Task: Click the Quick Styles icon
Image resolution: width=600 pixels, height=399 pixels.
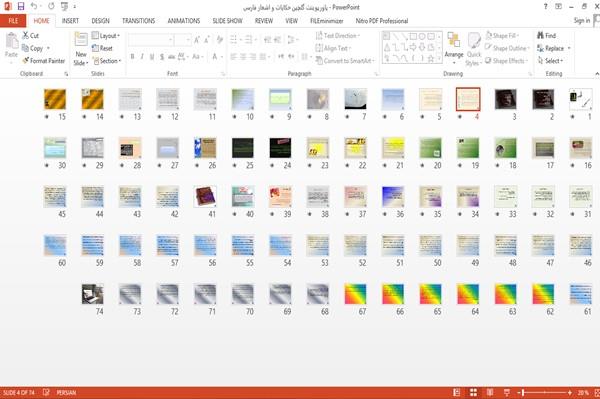Action: tap(474, 41)
